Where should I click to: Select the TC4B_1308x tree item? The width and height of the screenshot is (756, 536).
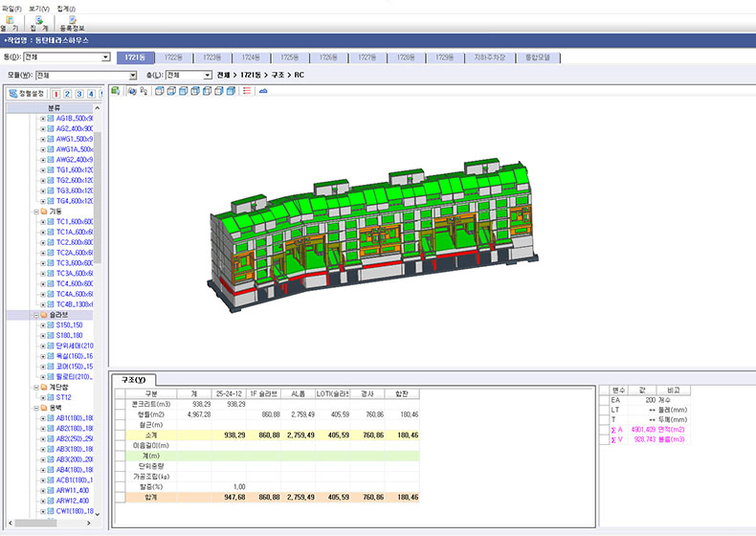(75, 304)
